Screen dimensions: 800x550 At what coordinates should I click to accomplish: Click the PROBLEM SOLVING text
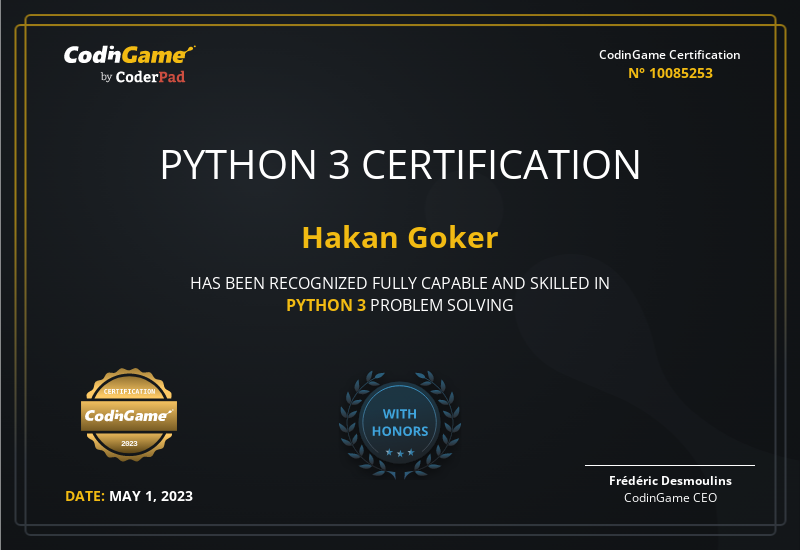(x=441, y=305)
